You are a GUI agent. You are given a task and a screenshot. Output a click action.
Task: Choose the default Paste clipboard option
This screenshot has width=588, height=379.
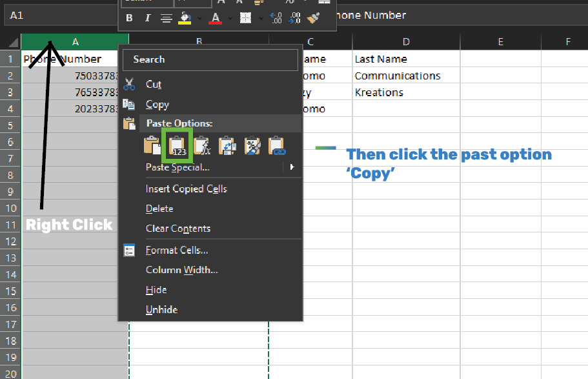point(152,146)
